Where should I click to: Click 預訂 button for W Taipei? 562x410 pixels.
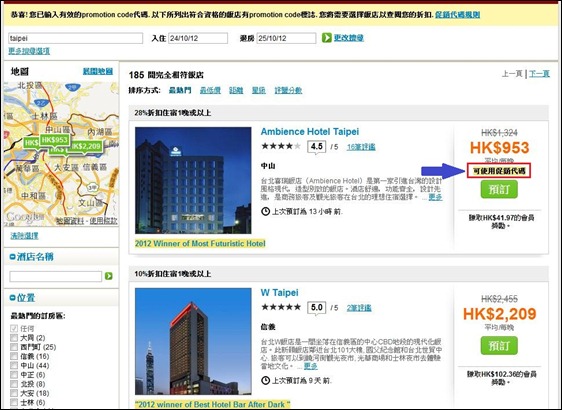(499, 345)
